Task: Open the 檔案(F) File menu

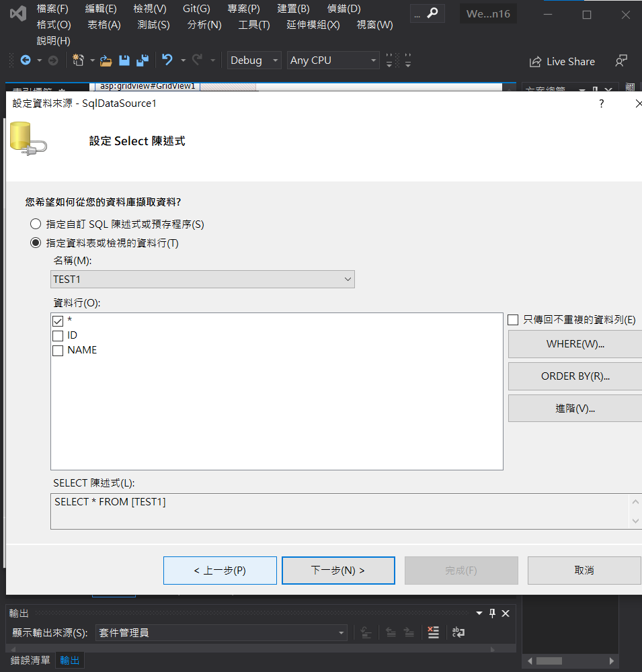Action: [52, 9]
